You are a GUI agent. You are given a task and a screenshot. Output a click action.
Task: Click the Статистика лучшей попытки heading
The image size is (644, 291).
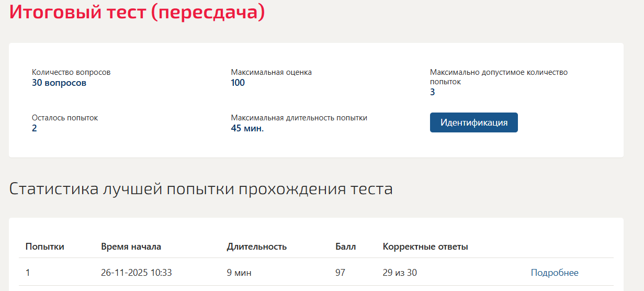point(201,189)
